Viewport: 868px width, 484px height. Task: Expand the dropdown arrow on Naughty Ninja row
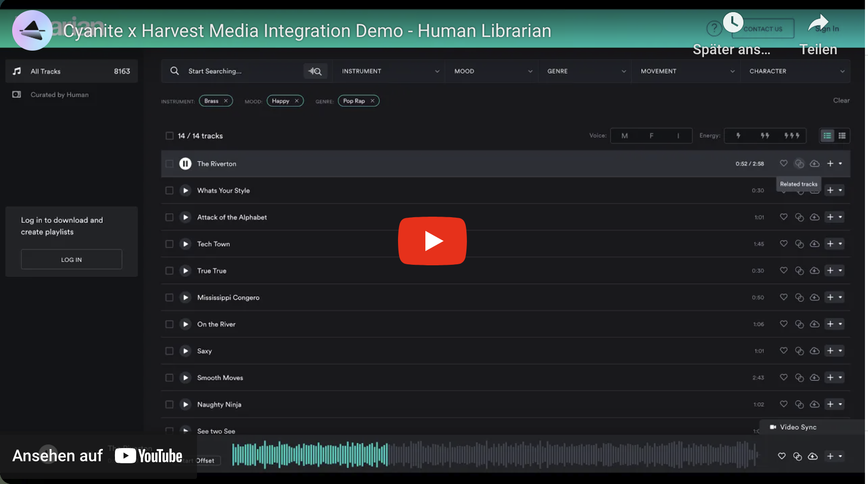click(x=840, y=405)
